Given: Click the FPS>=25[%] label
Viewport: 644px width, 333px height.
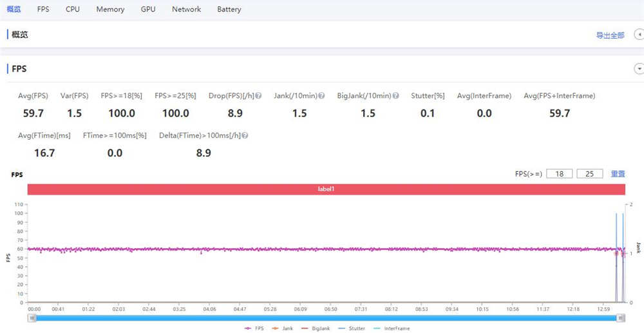Looking at the screenshot, I should [x=175, y=96].
